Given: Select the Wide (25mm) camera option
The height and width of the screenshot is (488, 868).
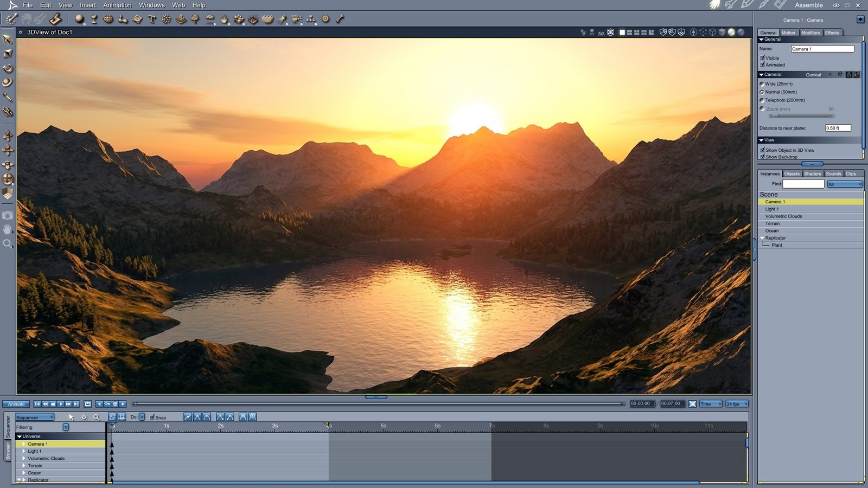Looking at the screenshot, I should pyautogui.click(x=762, y=84).
